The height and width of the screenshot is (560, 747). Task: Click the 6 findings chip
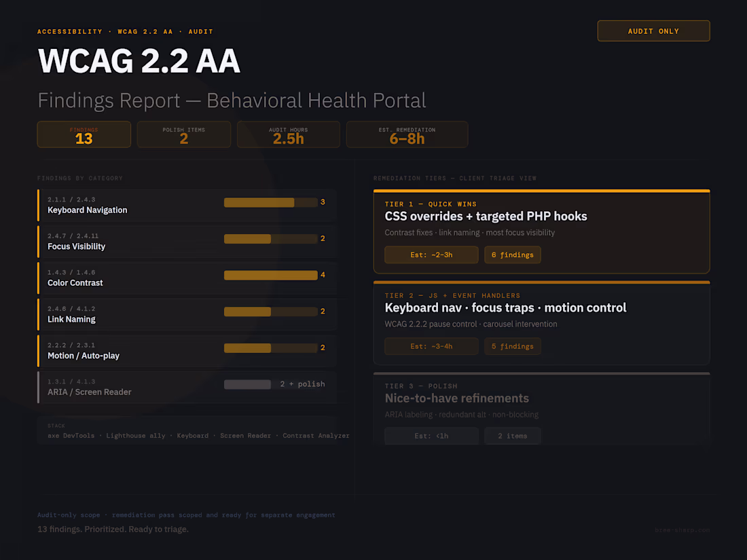513,255
